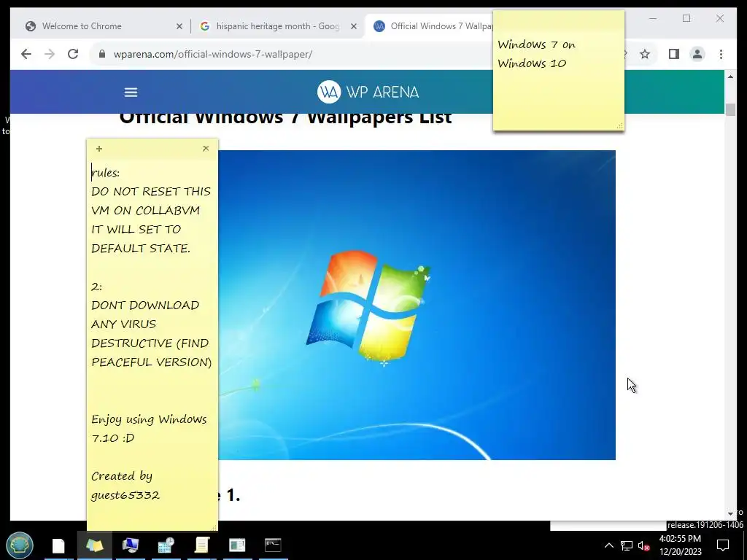This screenshot has height=560, width=747.
Task: Open the Chrome three-dot menu
Action: point(721,54)
